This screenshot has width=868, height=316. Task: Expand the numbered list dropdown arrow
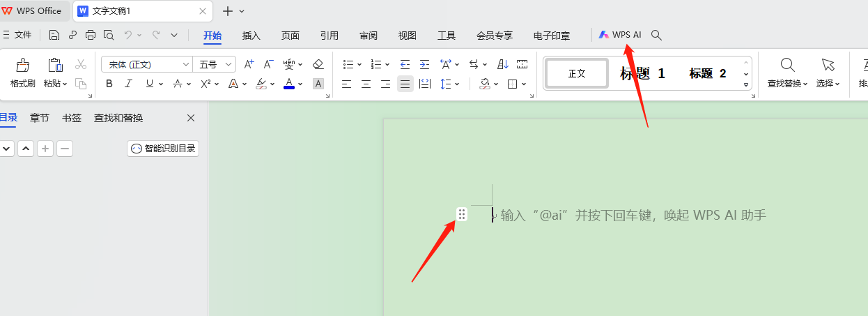[x=387, y=65]
